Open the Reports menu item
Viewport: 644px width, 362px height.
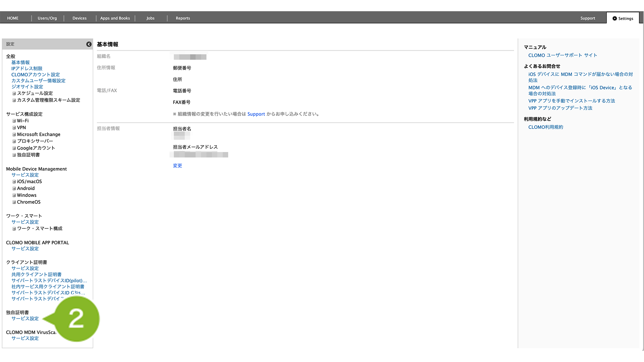(x=183, y=18)
